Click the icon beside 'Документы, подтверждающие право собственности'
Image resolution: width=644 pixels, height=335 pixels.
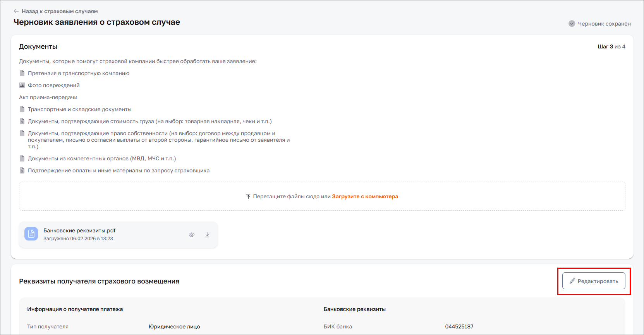pos(22,133)
